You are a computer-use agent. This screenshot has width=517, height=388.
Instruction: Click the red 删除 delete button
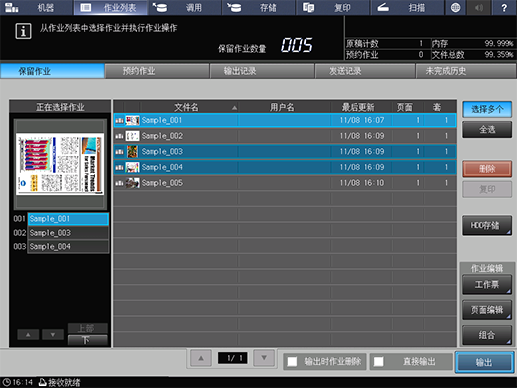click(x=487, y=169)
